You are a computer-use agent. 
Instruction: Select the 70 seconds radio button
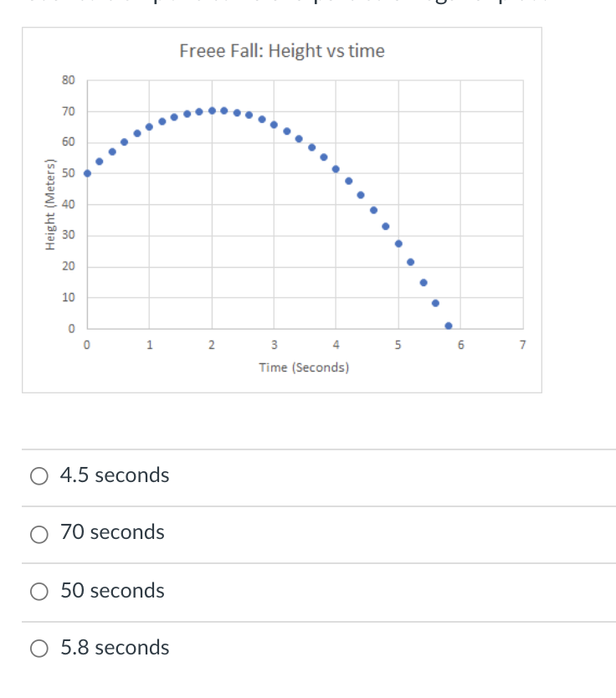[x=38, y=533]
